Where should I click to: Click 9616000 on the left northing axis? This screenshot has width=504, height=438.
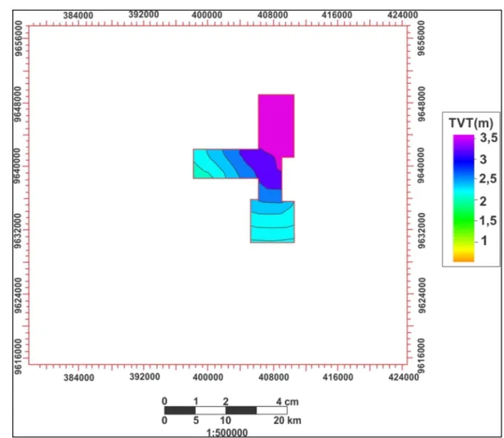point(18,357)
